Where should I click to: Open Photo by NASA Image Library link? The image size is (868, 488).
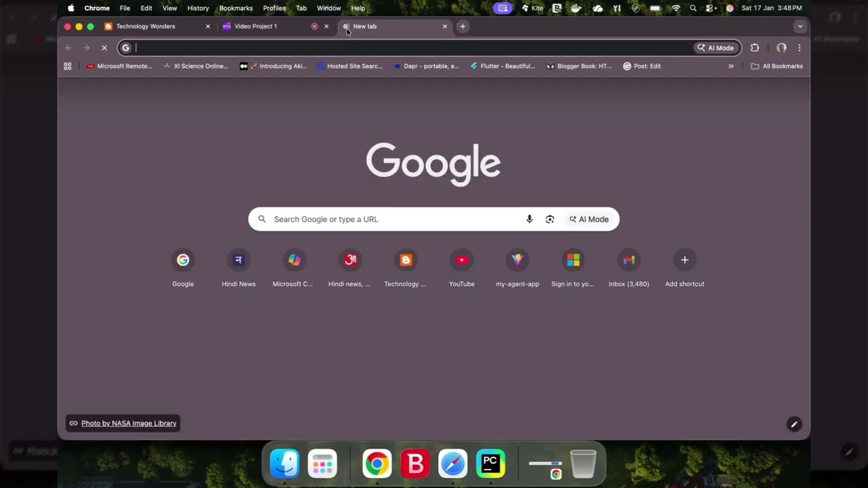point(123,424)
